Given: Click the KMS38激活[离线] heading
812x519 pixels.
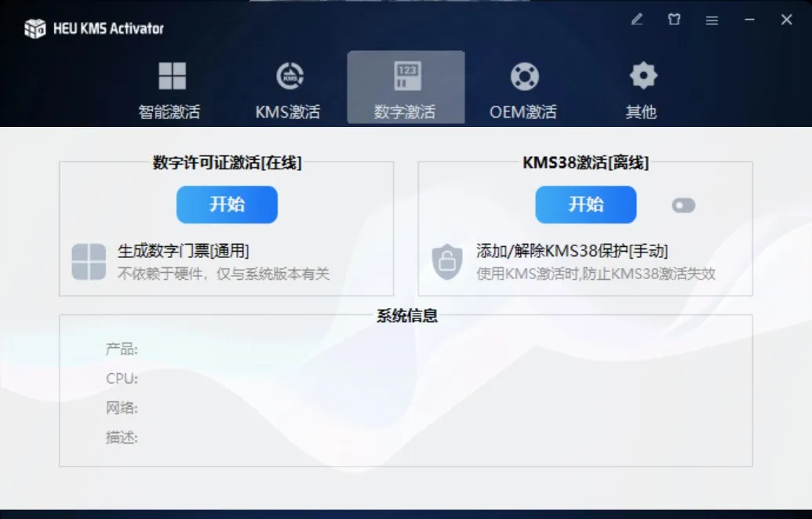Looking at the screenshot, I should point(586,162).
